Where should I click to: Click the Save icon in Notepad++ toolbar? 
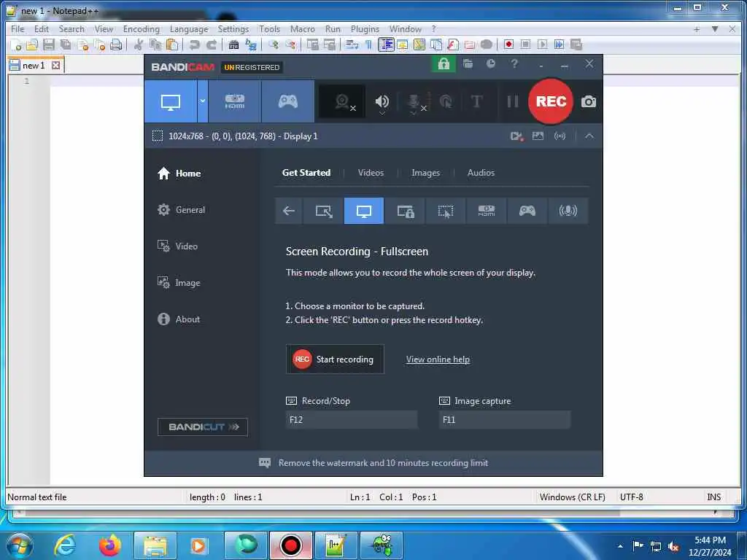(49, 44)
